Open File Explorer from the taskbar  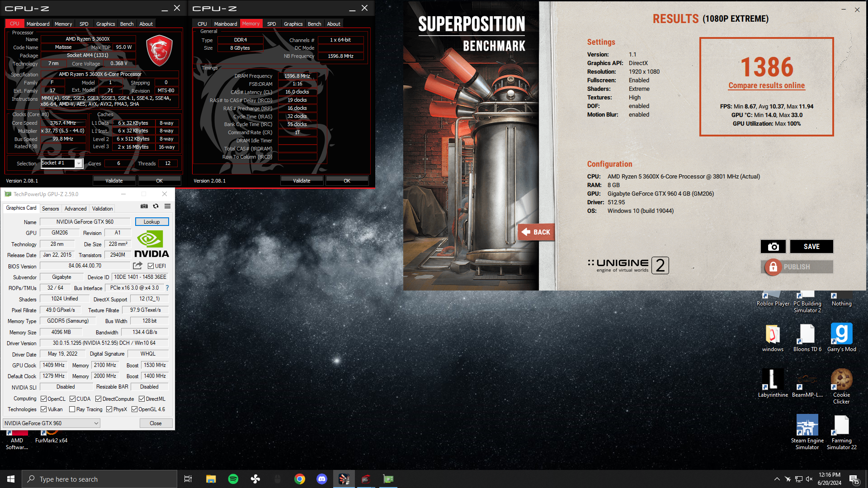click(x=211, y=479)
